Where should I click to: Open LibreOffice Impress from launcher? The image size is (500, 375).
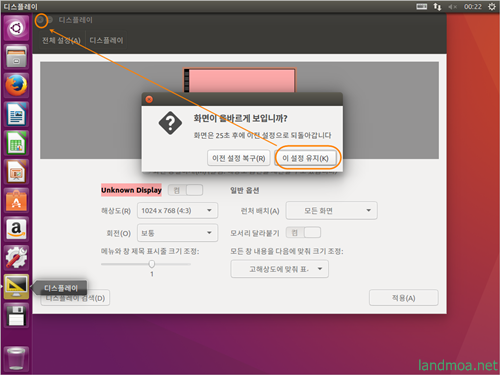[16, 172]
